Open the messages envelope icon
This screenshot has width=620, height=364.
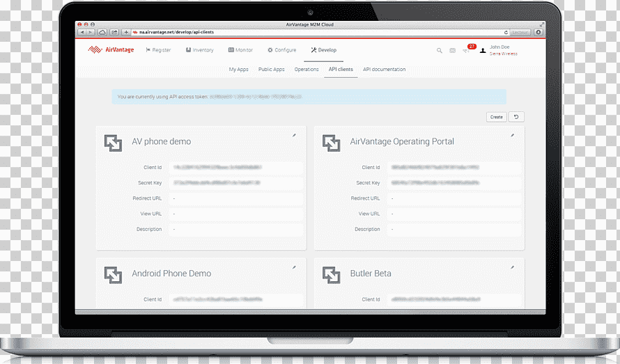coord(452,51)
